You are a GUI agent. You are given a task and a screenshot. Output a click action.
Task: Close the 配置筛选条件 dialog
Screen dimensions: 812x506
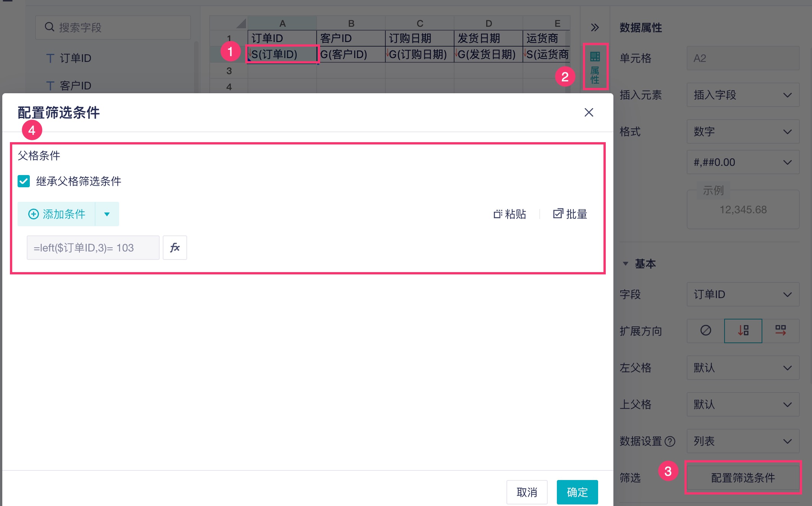point(589,112)
